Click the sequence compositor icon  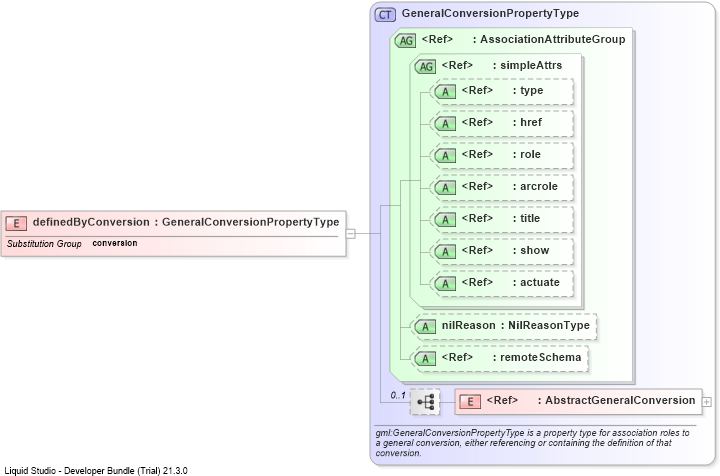tap(425, 402)
